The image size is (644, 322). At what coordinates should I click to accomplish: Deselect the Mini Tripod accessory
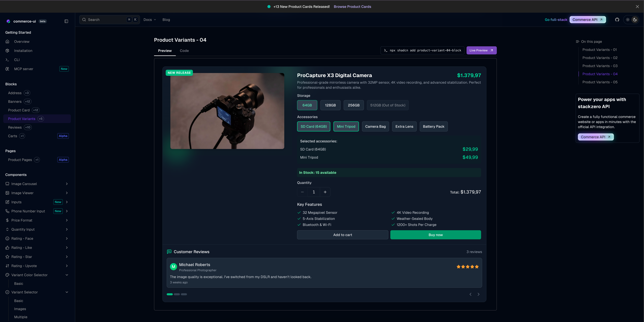coord(346,126)
